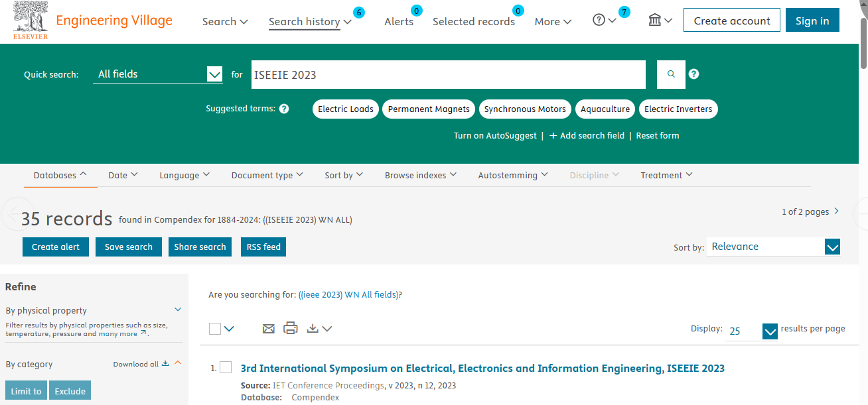Open the More menu
868x405 pixels.
click(x=553, y=21)
